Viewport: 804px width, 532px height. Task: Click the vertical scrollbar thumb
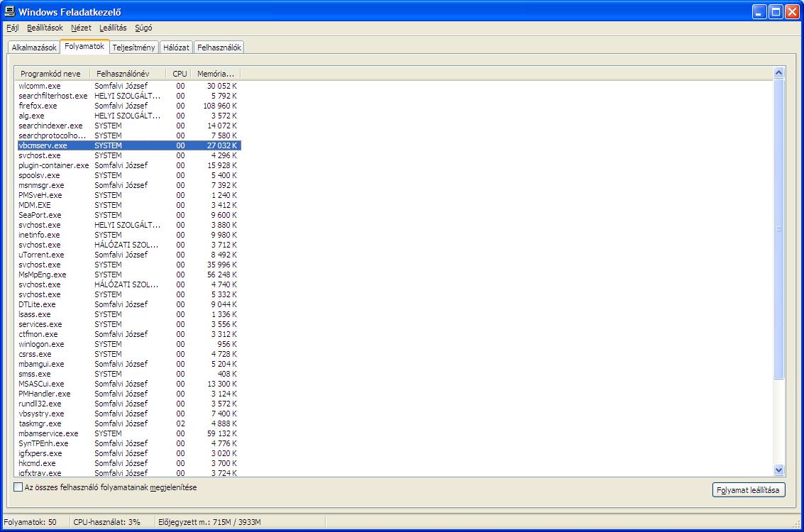tap(779, 229)
